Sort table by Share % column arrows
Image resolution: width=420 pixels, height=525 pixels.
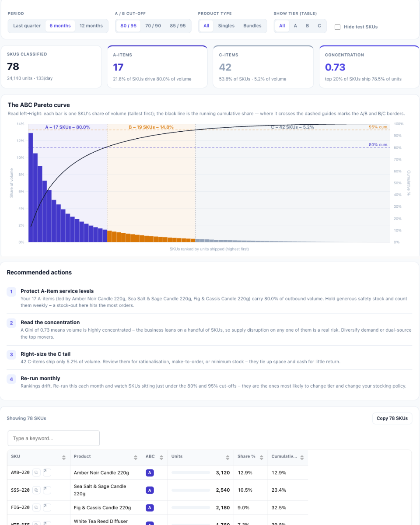tap(261, 457)
